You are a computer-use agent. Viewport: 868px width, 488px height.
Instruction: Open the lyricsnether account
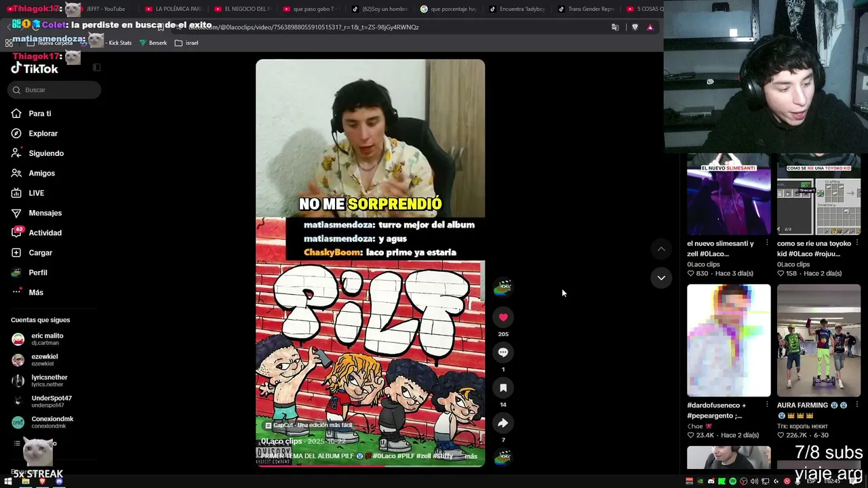pos(50,381)
